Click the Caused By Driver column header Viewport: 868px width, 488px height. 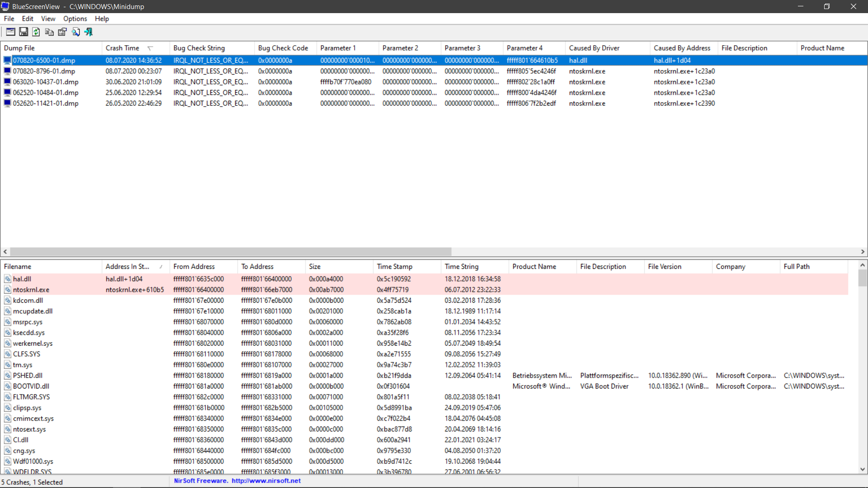coord(594,48)
